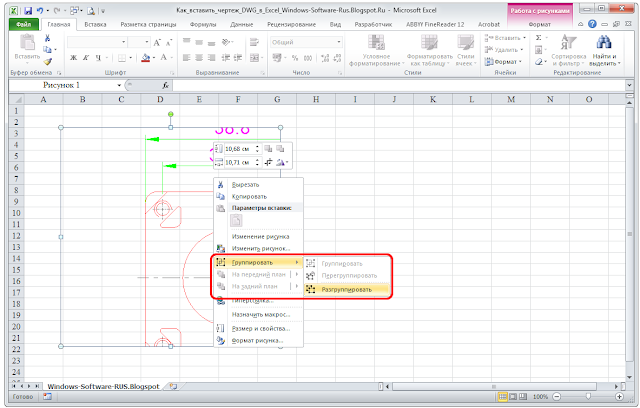Click the font color A icon
The width and height of the screenshot is (640, 408).
[163, 58]
